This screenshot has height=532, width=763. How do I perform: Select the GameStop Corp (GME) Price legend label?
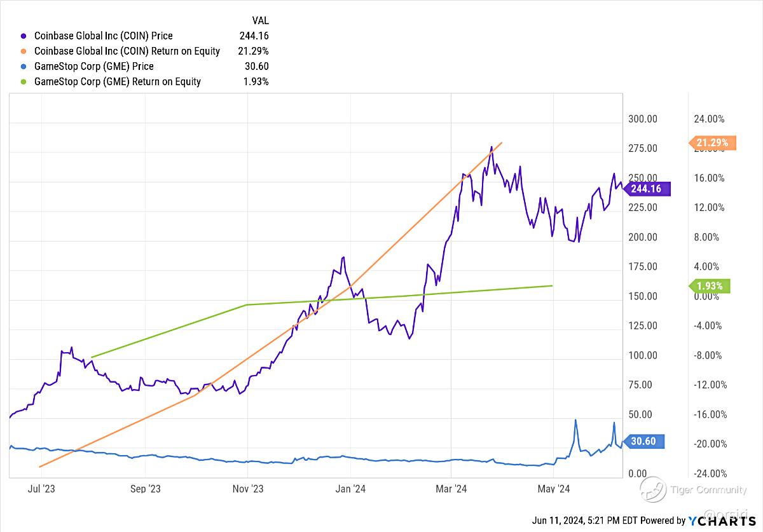coord(93,67)
